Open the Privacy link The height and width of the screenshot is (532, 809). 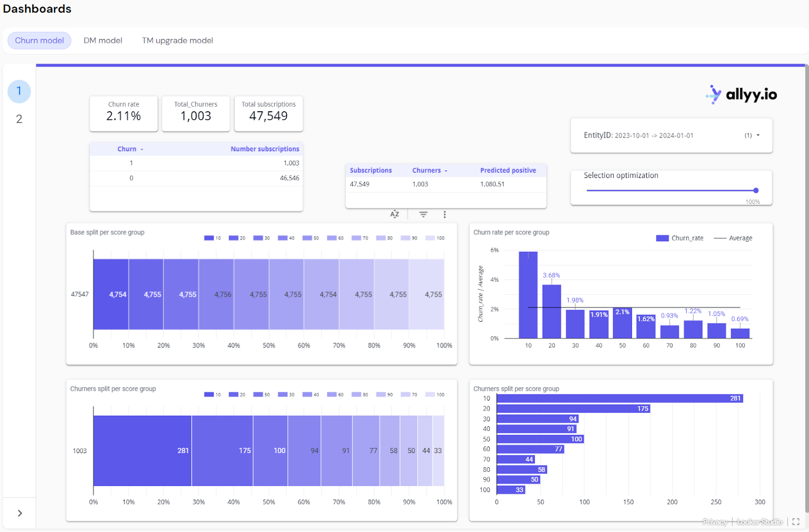click(x=715, y=521)
